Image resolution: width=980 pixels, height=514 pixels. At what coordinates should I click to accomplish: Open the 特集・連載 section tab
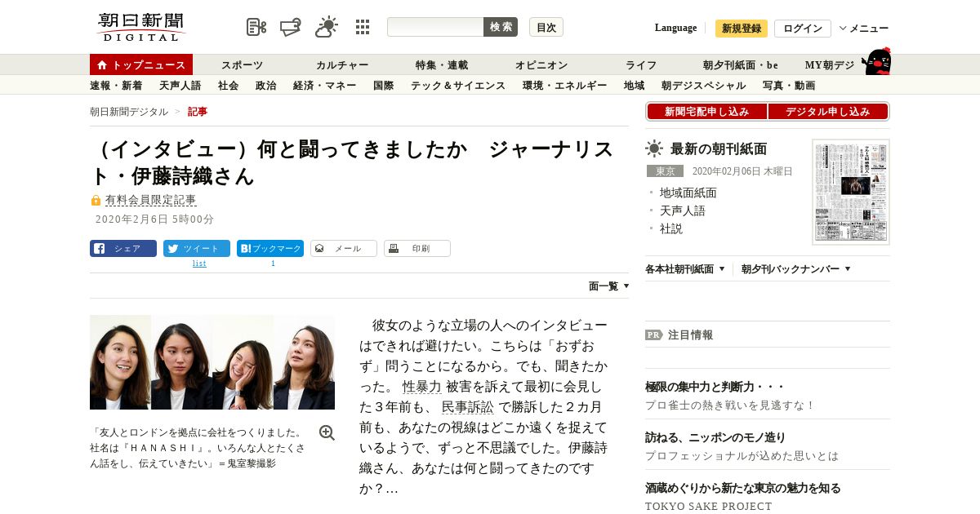pyautogui.click(x=442, y=64)
